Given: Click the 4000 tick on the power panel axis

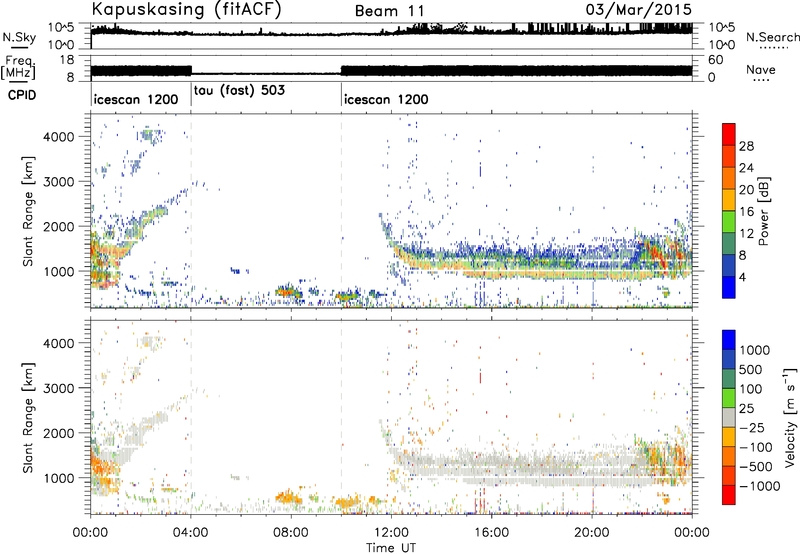Looking at the screenshot, I should pos(59,137).
